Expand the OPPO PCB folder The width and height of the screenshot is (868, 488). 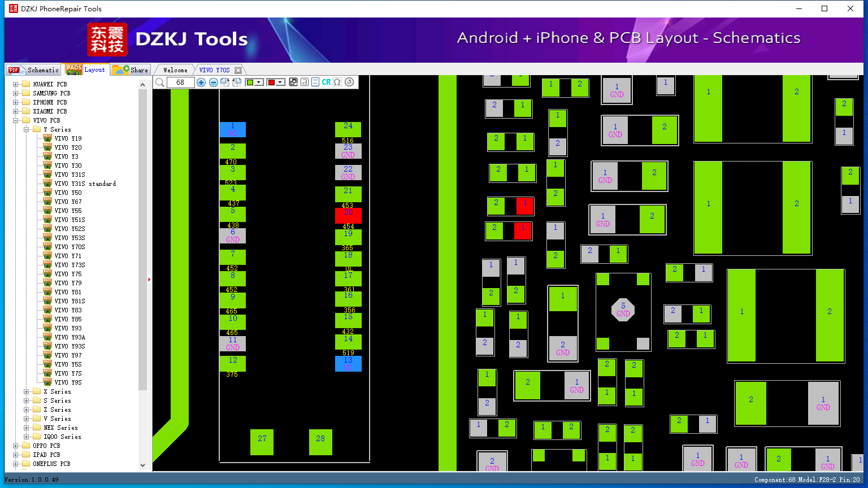[16, 446]
